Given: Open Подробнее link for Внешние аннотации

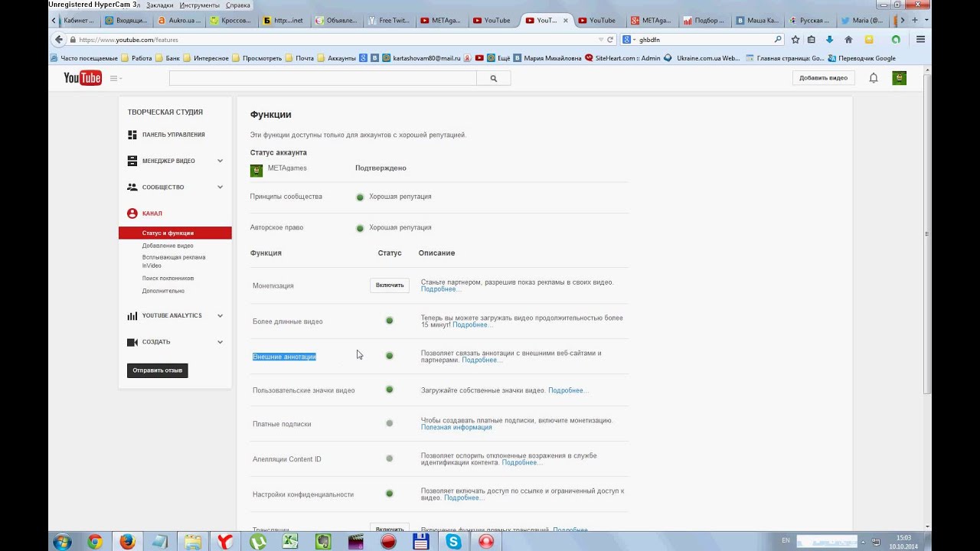Looking at the screenshot, I should pyautogui.click(x=482, y=360).
